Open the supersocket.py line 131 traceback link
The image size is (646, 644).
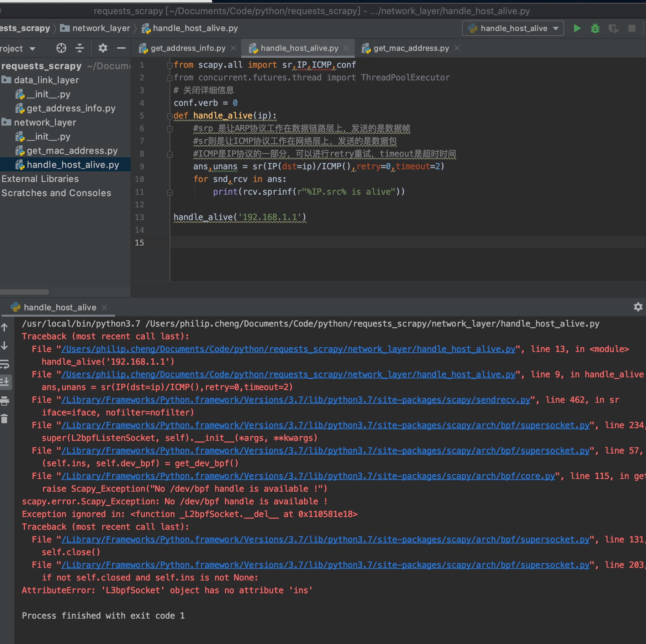click(x=325, y=540)
